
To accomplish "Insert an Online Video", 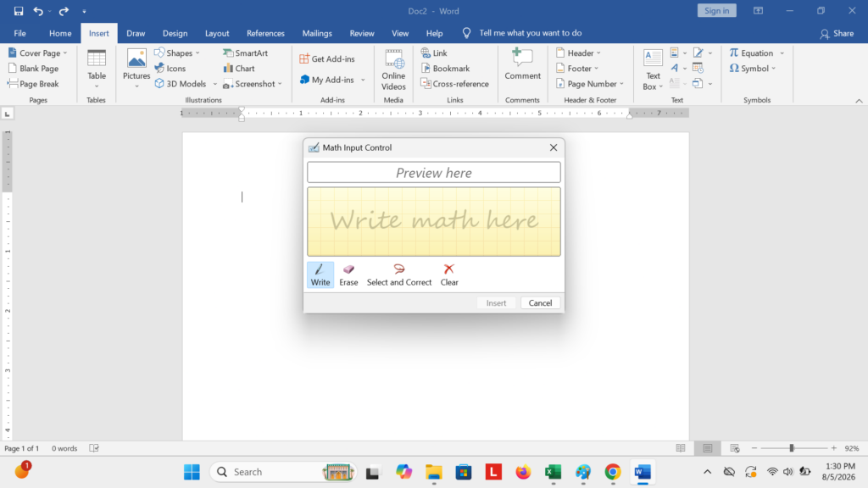I will tap(393, 69).
